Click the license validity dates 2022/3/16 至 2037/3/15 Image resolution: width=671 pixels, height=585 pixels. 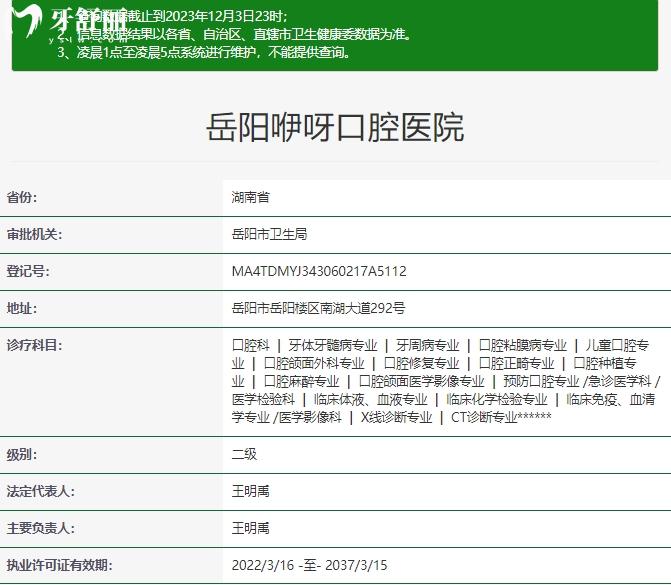309,565
